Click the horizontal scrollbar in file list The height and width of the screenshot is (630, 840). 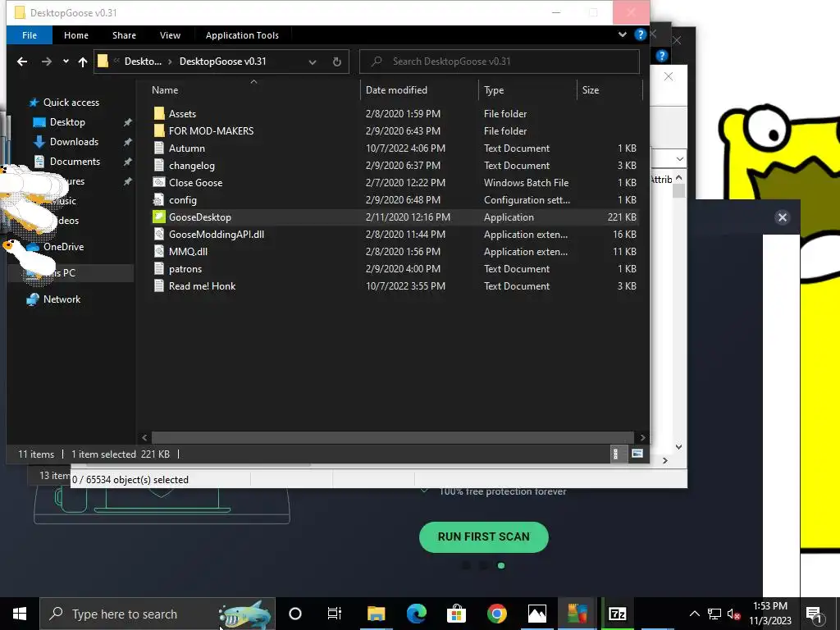tap(393, 438)
